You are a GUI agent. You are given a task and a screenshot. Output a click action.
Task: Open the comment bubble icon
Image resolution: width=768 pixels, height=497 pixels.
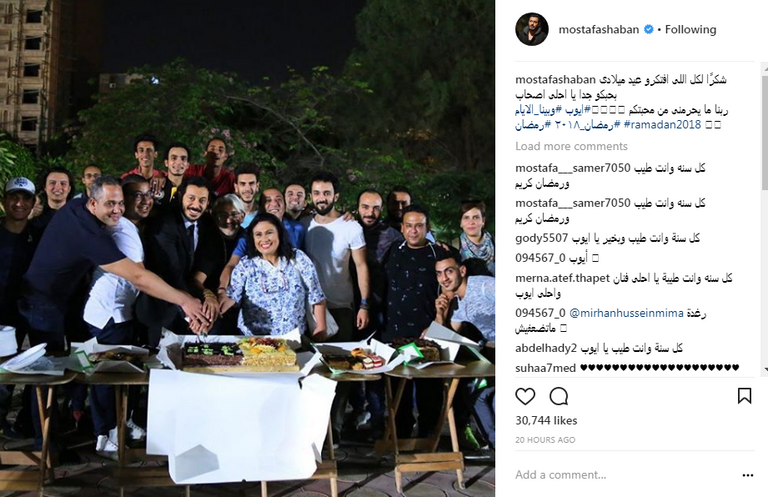coord(558,396)
